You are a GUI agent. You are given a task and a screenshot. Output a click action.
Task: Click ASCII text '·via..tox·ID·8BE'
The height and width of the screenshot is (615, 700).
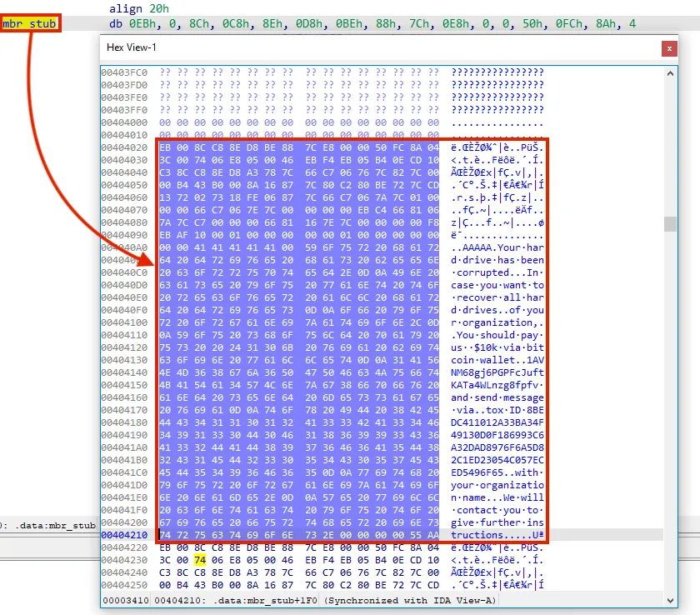(x=497, y=410)
